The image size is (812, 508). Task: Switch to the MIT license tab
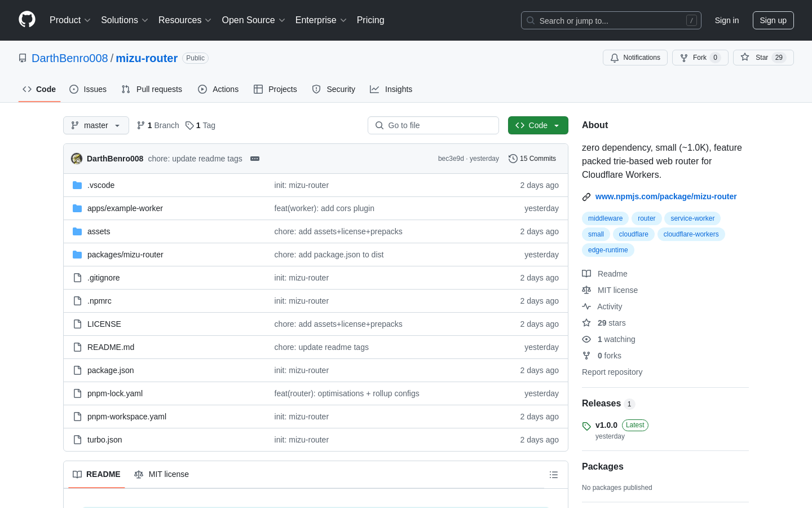(x=162, y=474)
